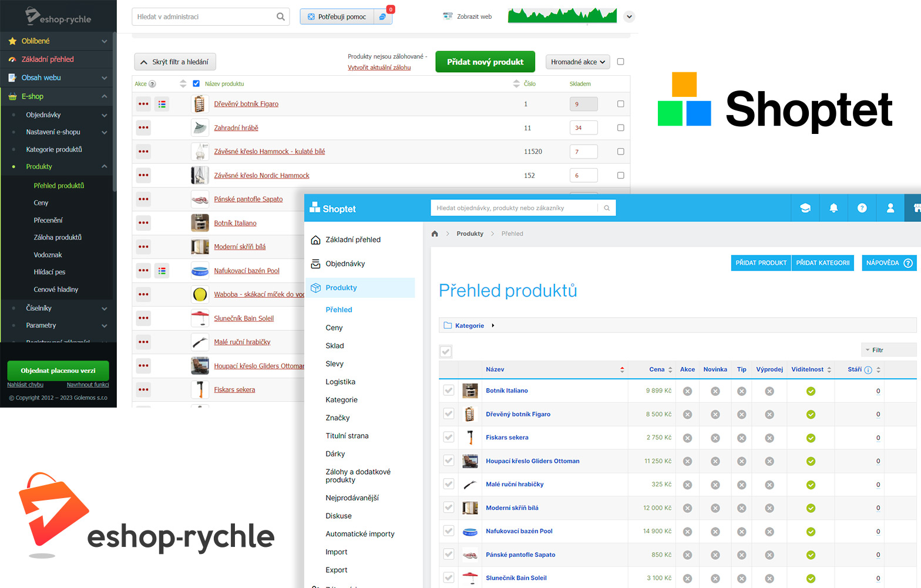The height and width of the screenshot is (588, 921).
Task: Click Shoptet search magnifier icon
Action: [x=607, y=208]
